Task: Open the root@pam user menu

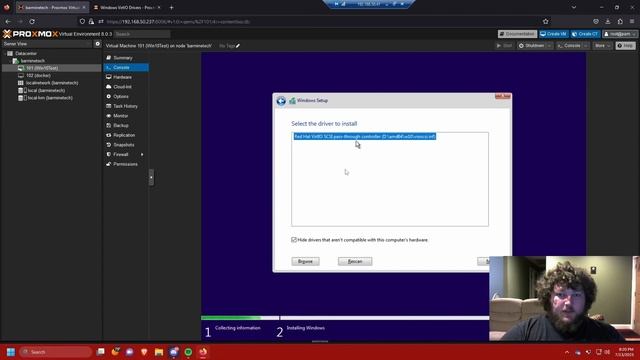Action: [x=620, y=34]
